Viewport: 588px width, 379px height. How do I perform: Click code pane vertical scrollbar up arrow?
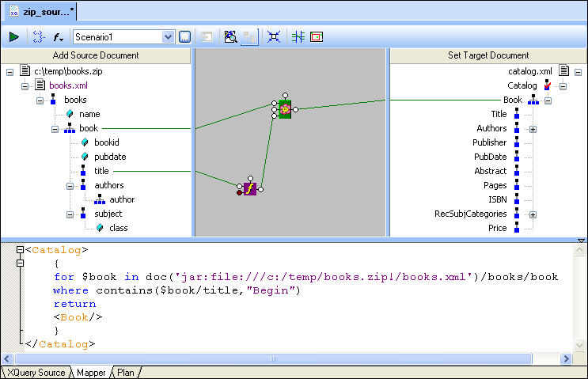coord(580,250)
